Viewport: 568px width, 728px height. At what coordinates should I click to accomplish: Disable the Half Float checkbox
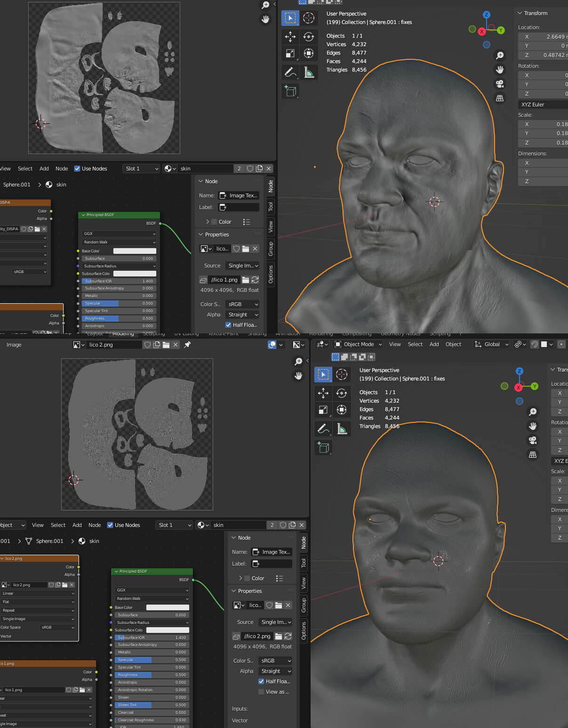229,324
